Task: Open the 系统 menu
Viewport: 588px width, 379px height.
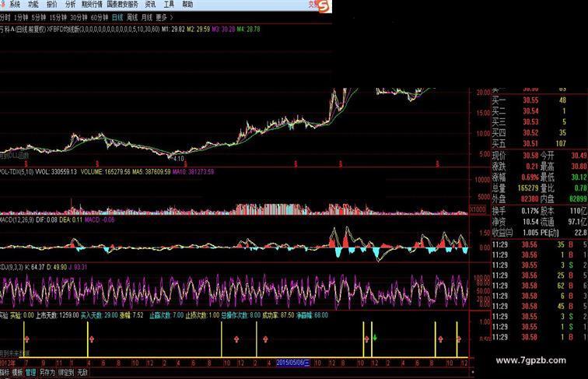Action: [x=14, y=5]
